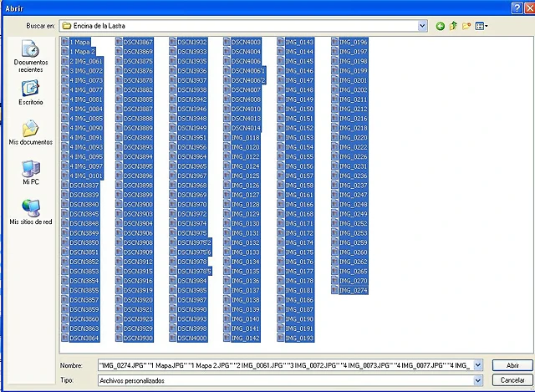Click the file icon beside DSCN4004

tap(227, 51)
